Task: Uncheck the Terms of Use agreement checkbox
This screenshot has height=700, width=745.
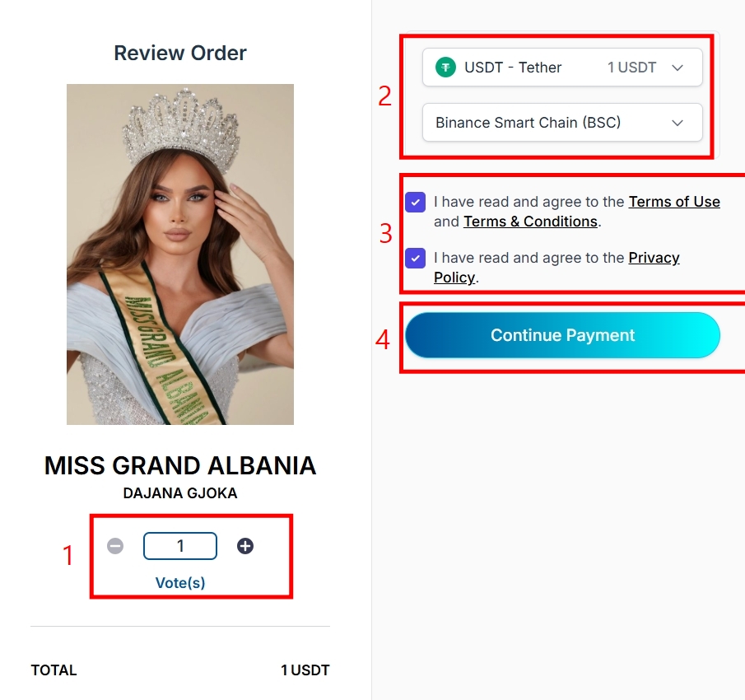Action: (x=416, y=202)
